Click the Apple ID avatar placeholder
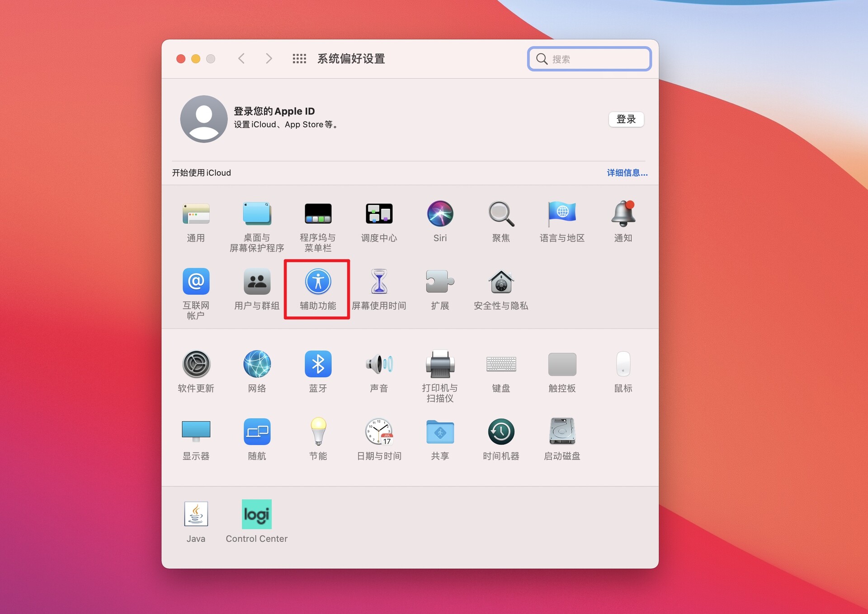This screenshot has width=868, height=614. [x=203, y=119]
